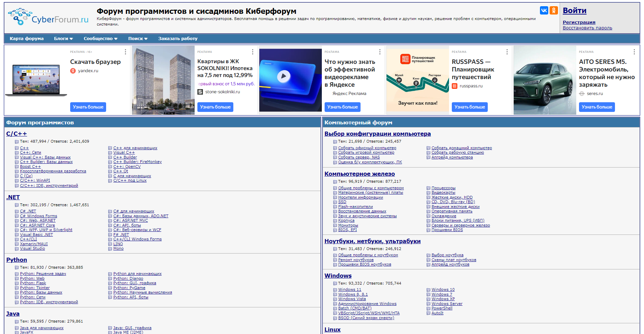Open Кроссплатформенная разработка forum link

tap(53, 171)
